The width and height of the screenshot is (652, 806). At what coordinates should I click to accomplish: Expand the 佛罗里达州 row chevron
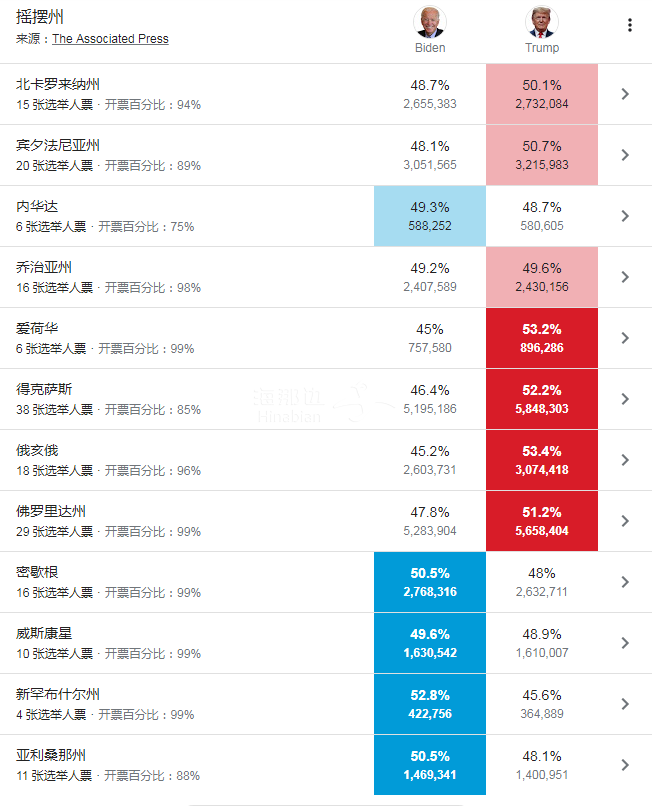(625, 521)
